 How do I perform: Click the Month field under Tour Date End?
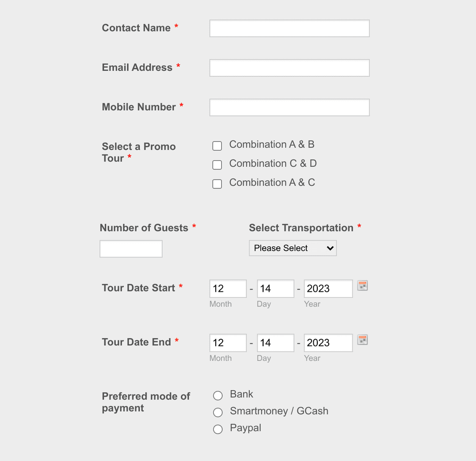[228, 342]
